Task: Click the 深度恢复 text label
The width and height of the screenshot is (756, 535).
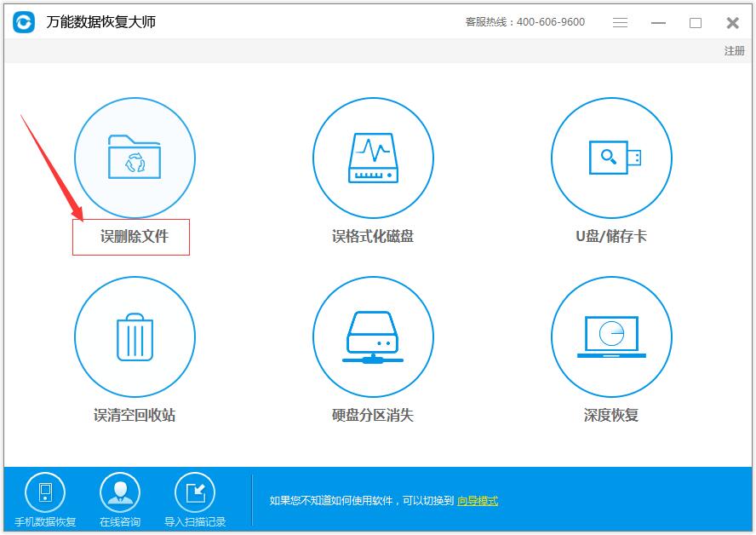Action: point(611,416)
